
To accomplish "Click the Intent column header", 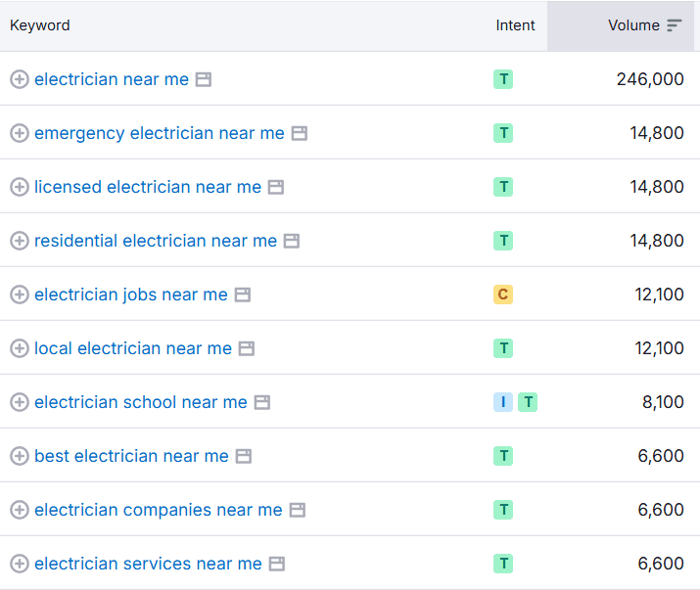I will tap(515, 25).
